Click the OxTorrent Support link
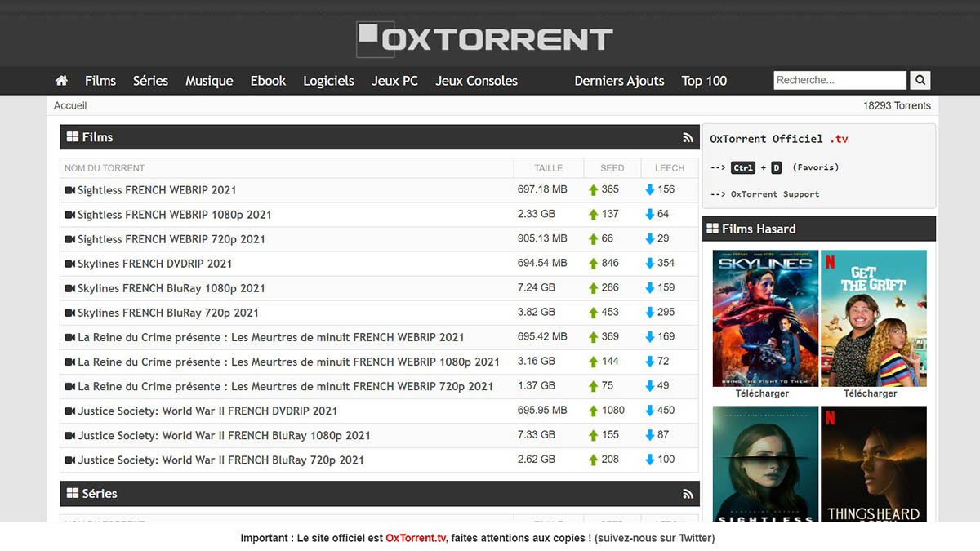The width and height of the screenshot is (980, 551). pos(775,194)
